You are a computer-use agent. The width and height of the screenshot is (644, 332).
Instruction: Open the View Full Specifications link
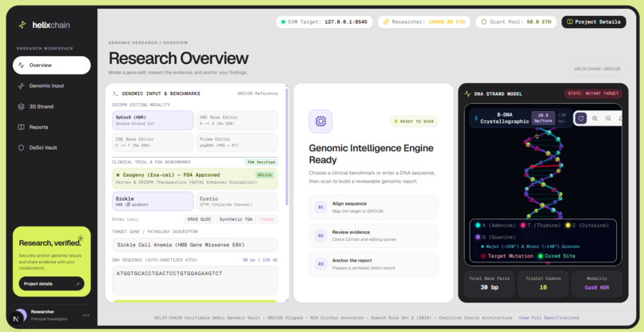(x=549, y=318)
